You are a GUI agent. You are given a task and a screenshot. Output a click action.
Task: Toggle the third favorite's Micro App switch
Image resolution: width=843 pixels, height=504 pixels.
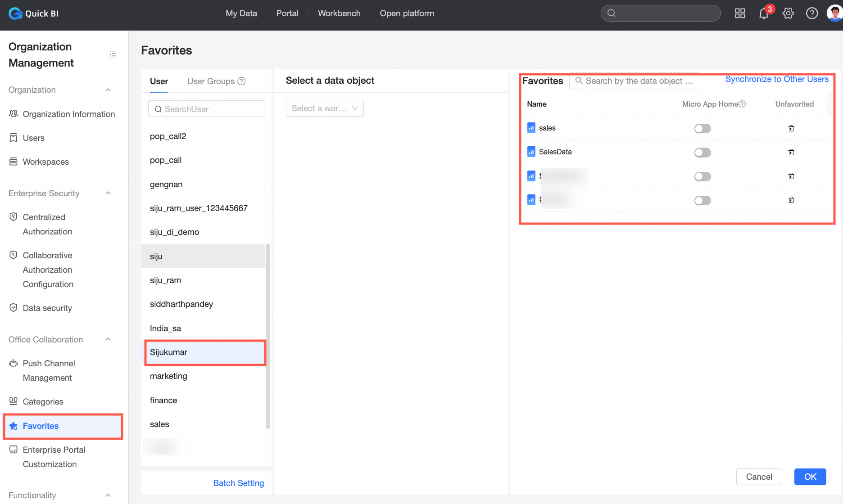pos(702,176)
